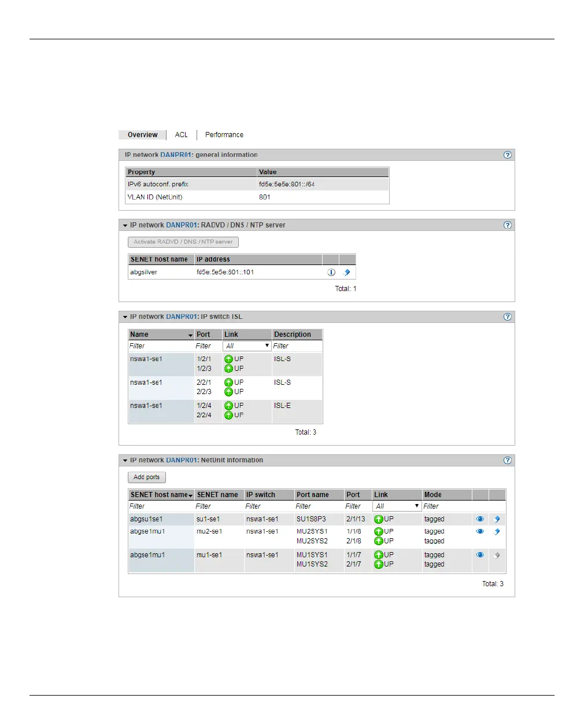
Task: Click the Mode column header
Action: tap(447, 495)
